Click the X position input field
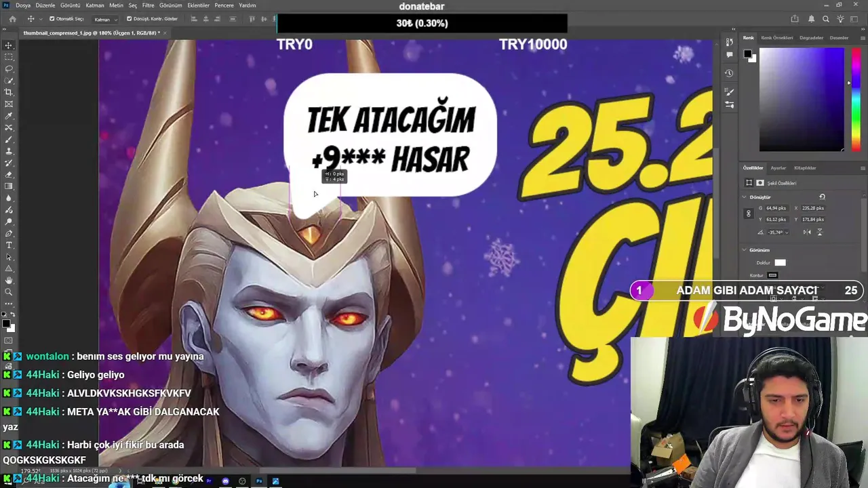Screen dimensions: 868x488 pos(814,208)
